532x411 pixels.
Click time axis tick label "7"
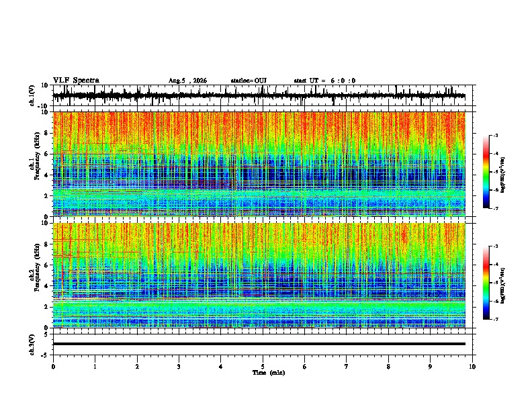point(347,367)
